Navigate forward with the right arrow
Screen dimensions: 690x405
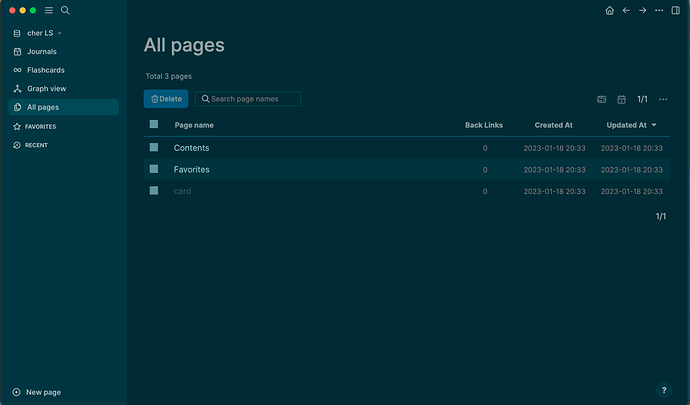[642, 10]
